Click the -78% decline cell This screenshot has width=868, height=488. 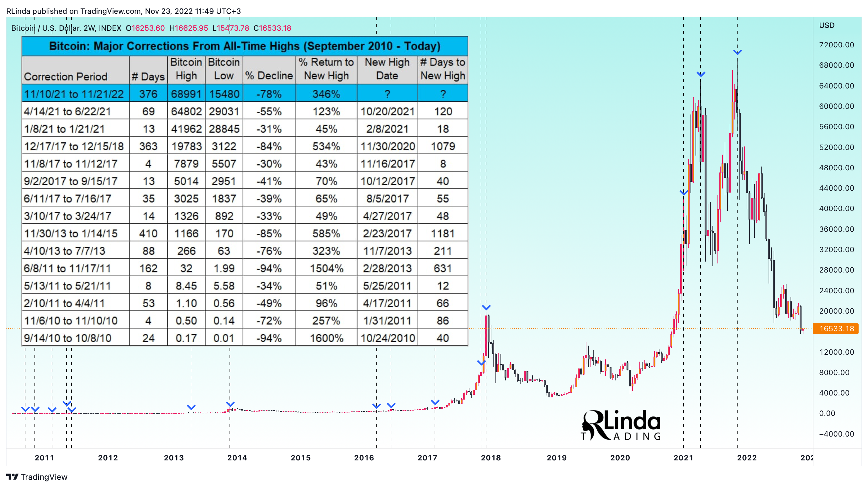pos(269,94)
